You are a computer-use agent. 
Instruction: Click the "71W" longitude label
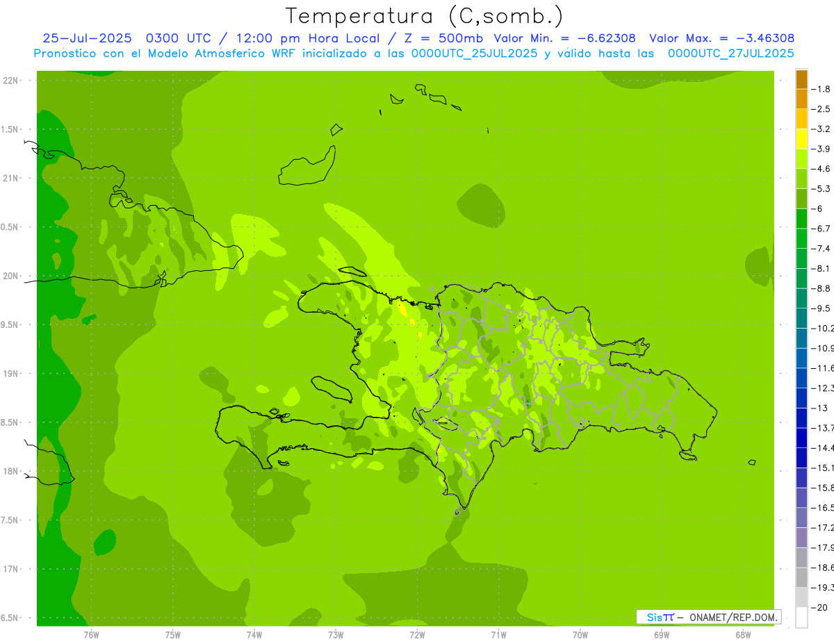[498, 635]
